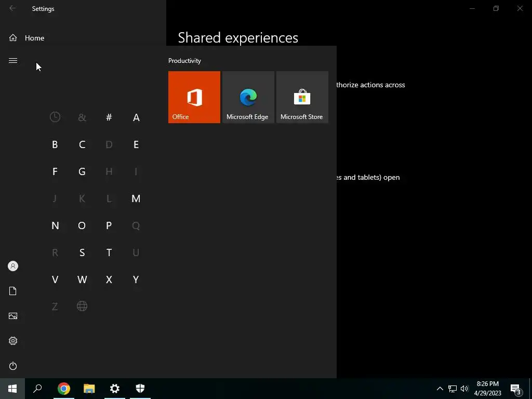This screenshot has width=532, height=399.
Task: Jump to apps starting with G
Action: [x=82, y=171]
